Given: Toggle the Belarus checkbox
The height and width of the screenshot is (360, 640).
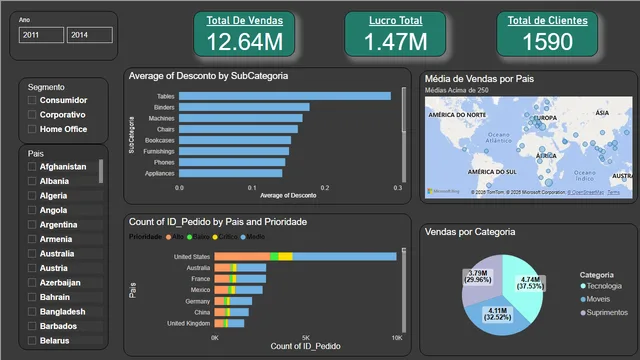Looking at the screenshot, I should [x=32, y=340].
